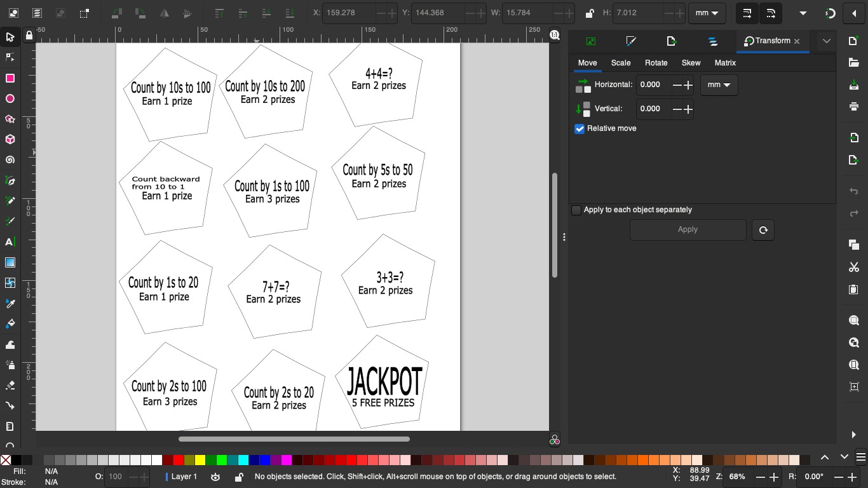Open the Skew tab in Transform
This screenshot has height=488, width=868.
click(x=691, y=63)
